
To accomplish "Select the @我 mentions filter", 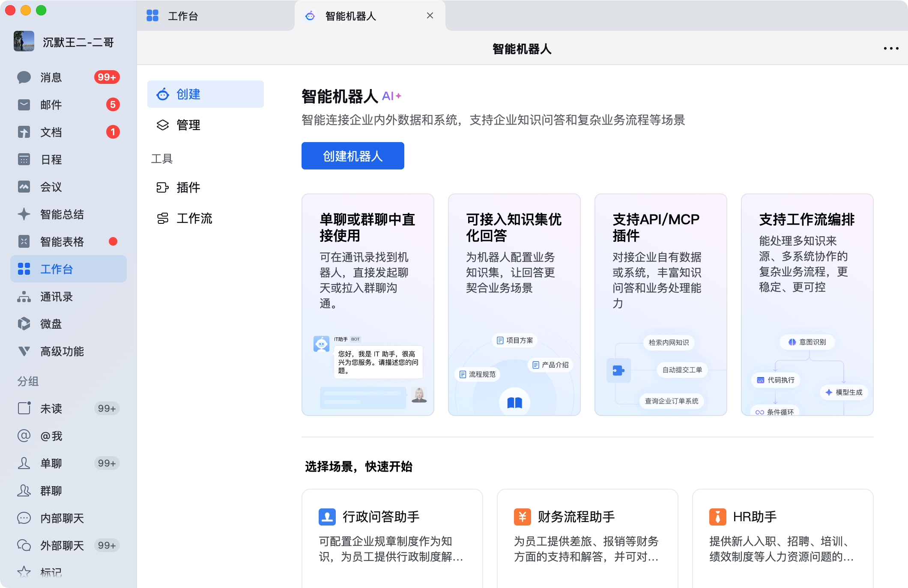I will click(x=51, y=436).
